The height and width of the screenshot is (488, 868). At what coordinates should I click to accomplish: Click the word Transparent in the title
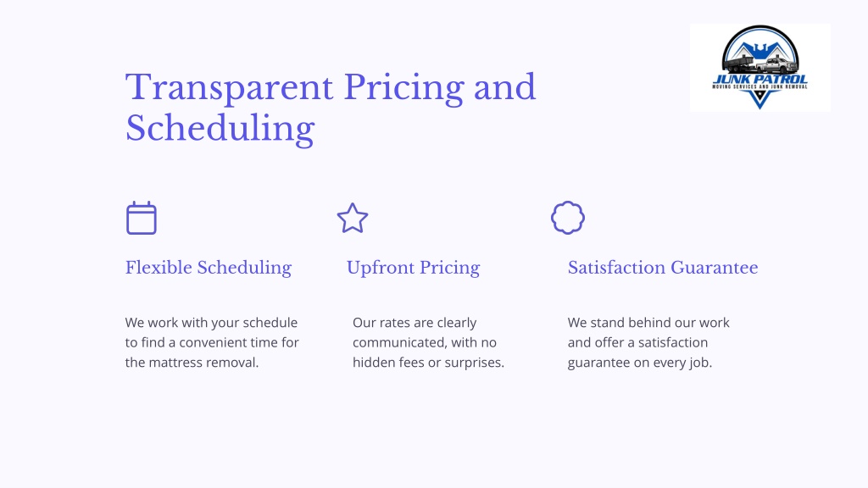(x=229, y=87)
